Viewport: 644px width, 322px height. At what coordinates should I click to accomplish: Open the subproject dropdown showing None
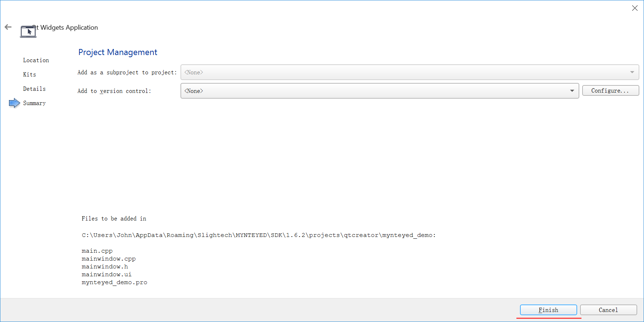coord(410,72)
